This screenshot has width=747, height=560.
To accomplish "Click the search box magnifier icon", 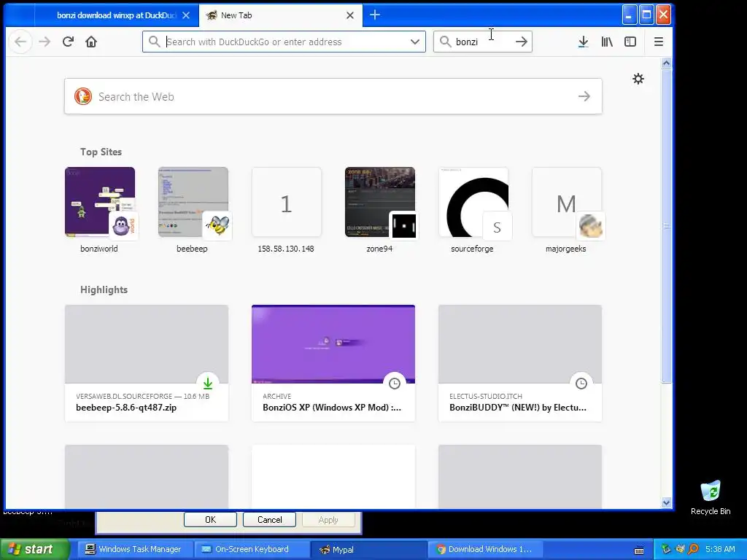I will click(x=445, y=42).
